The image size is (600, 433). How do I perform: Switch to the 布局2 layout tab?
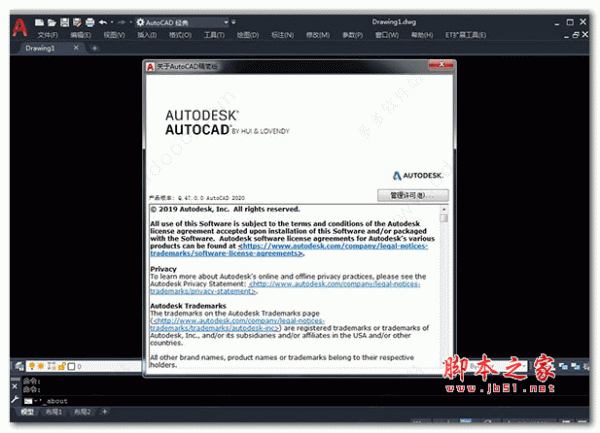point(82,412)
